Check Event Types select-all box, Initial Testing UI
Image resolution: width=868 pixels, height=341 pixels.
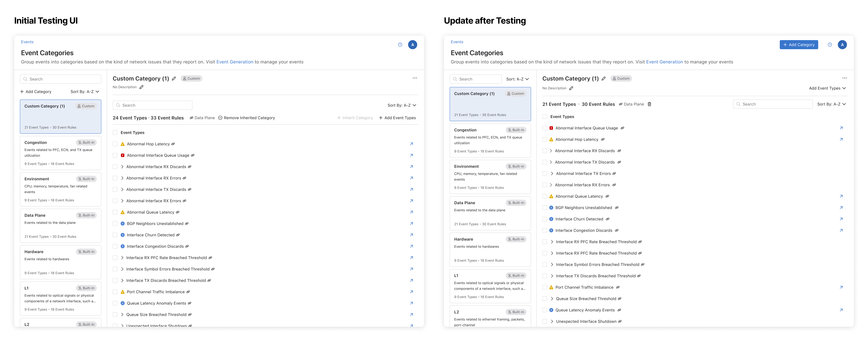(x=115, y=133)
